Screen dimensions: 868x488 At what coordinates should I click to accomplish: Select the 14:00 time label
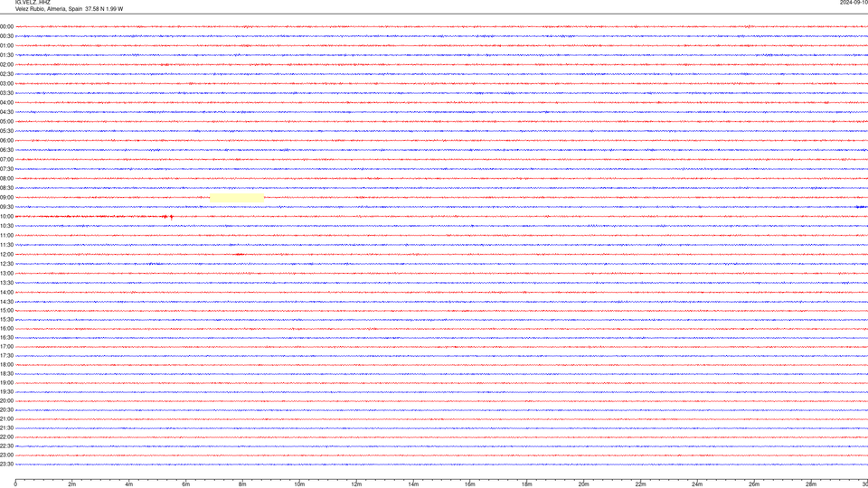pos(6,293)
